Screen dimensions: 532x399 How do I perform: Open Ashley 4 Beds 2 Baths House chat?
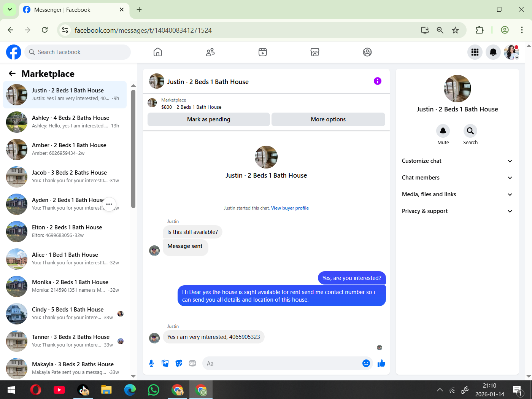tap(65, 122)
